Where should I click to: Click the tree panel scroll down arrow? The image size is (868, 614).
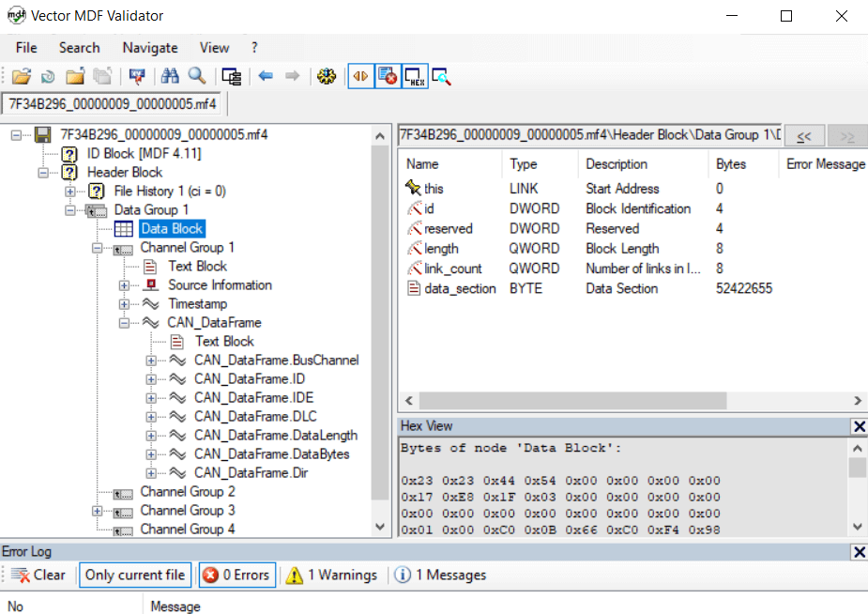click(380, 527)
